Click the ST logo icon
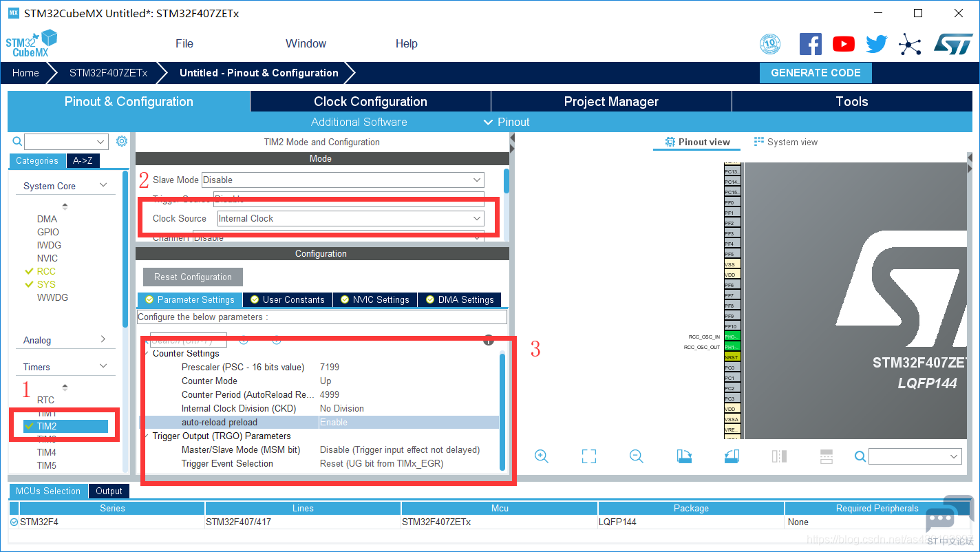This screenshot has width=980, height=552. (953, 44)
